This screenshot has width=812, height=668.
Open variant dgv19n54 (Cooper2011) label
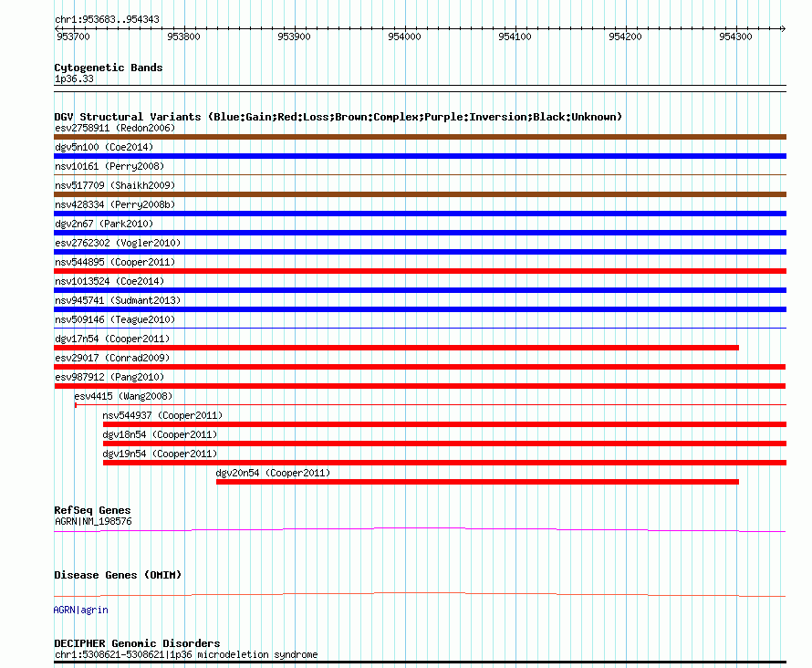tap(160, 454)
